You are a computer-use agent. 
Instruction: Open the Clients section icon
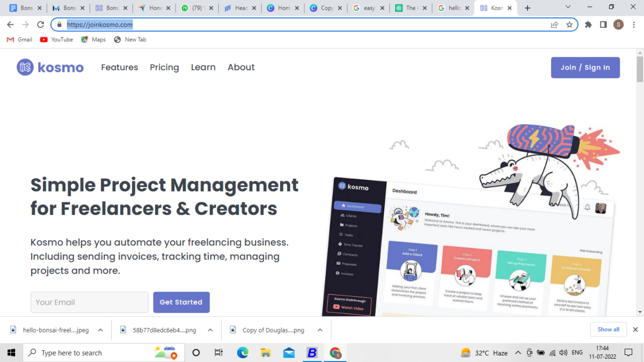click(x=342, y=215)
